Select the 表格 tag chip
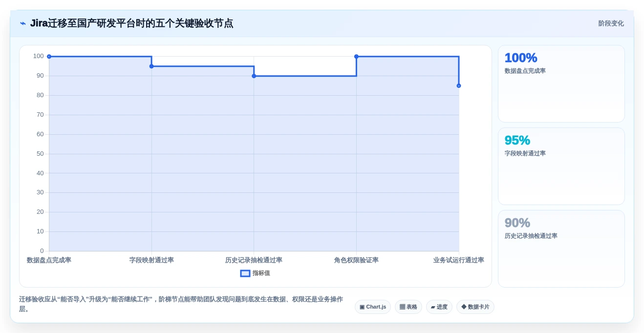Screen dimensions: 644x333 coord(408,307)
